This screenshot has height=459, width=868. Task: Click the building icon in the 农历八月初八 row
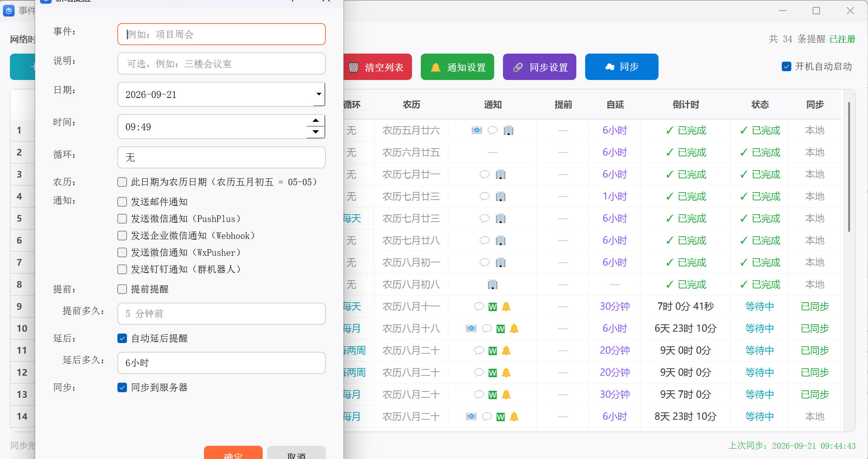493,284
